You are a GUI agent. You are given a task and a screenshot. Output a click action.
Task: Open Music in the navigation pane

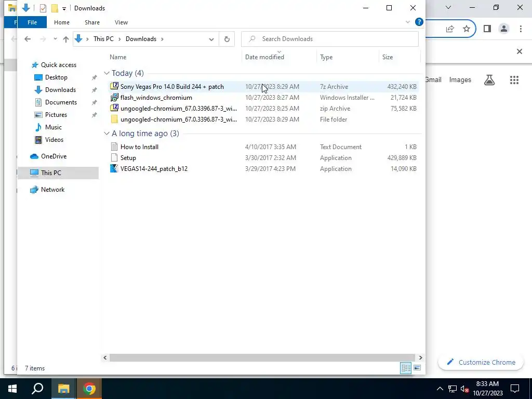(54, 127)
